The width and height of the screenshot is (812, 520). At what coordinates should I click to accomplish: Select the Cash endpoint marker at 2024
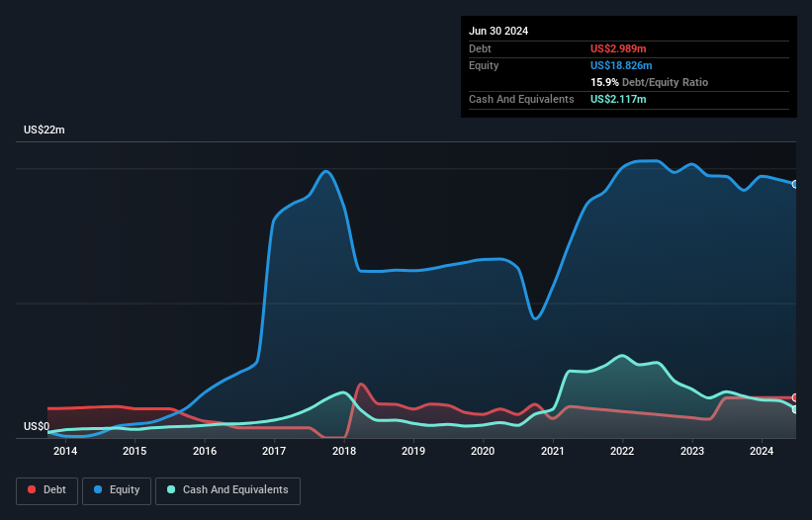click(795, 409)
